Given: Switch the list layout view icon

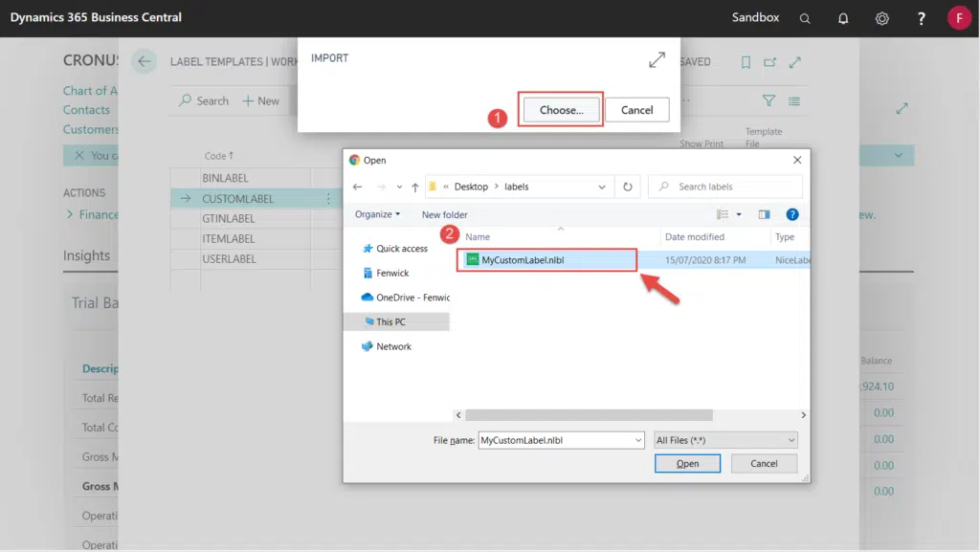Looking at the screenshot, I should pyautogui.click(x=793, y=100).
